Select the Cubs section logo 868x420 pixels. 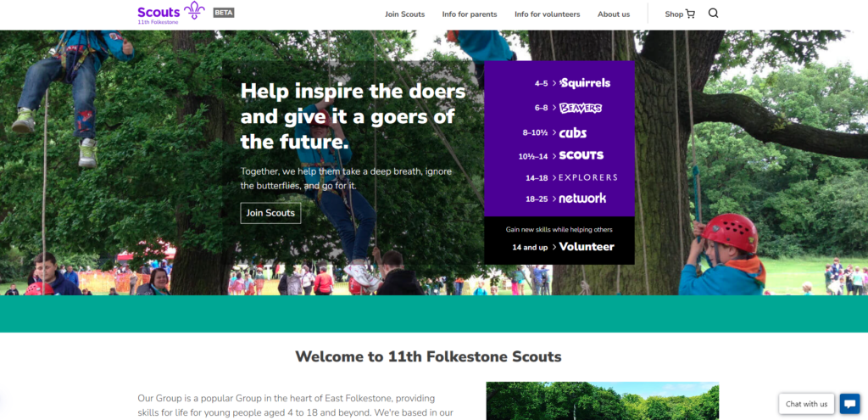[572, 133]
